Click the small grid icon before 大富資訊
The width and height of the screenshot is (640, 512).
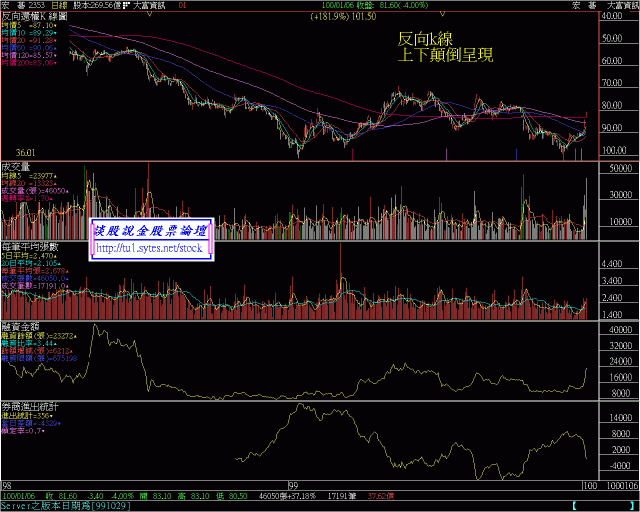coord(126,5)
